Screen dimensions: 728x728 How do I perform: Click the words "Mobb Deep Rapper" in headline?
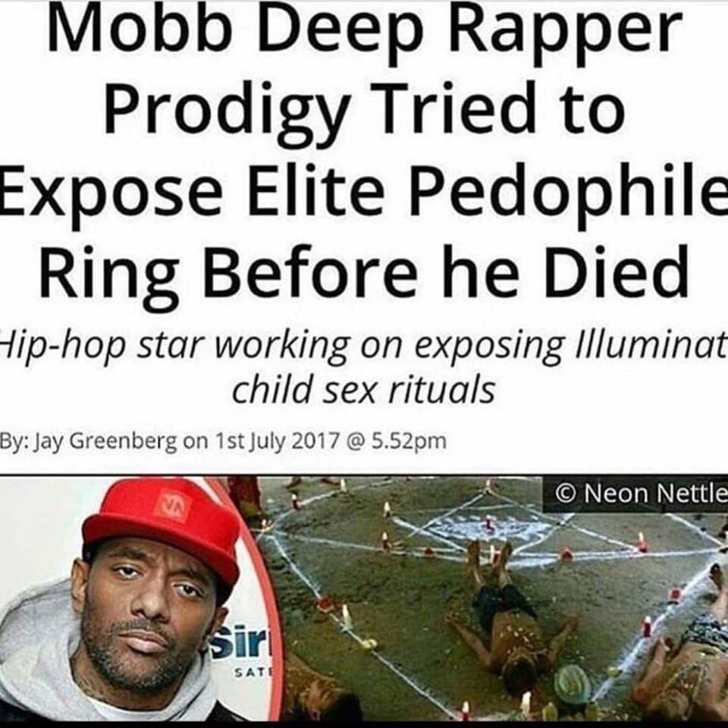tap(364, 30)
